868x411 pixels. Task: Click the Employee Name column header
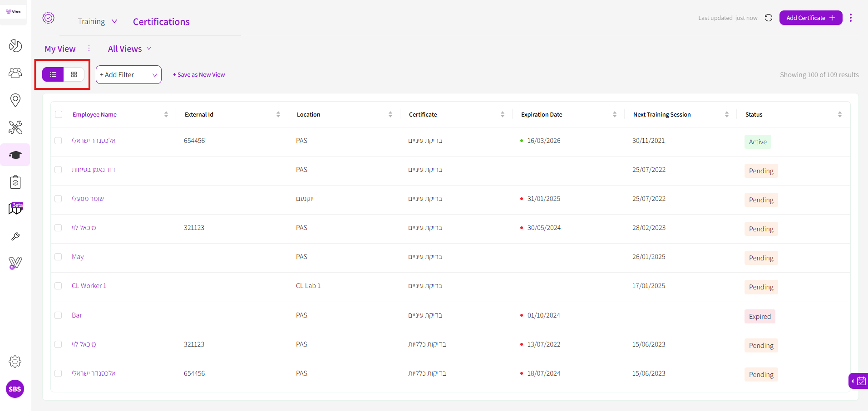point(94,114)
